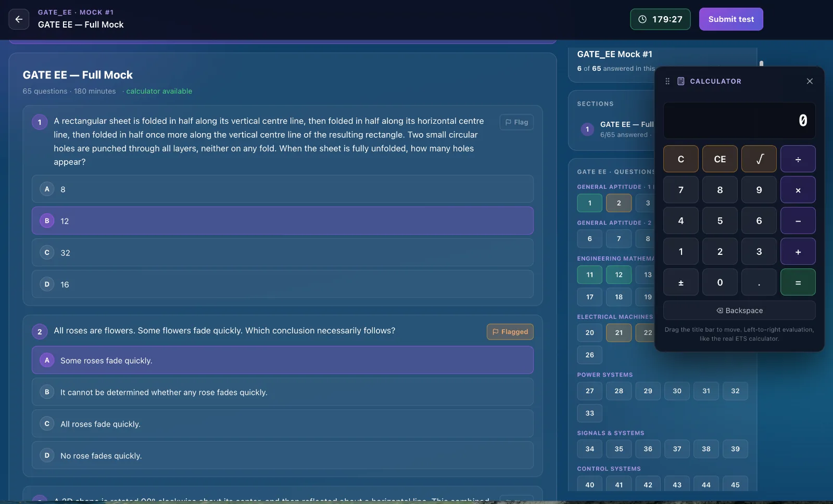Jump to question 12 in navigator
The image size is (833, 504).
619,275
